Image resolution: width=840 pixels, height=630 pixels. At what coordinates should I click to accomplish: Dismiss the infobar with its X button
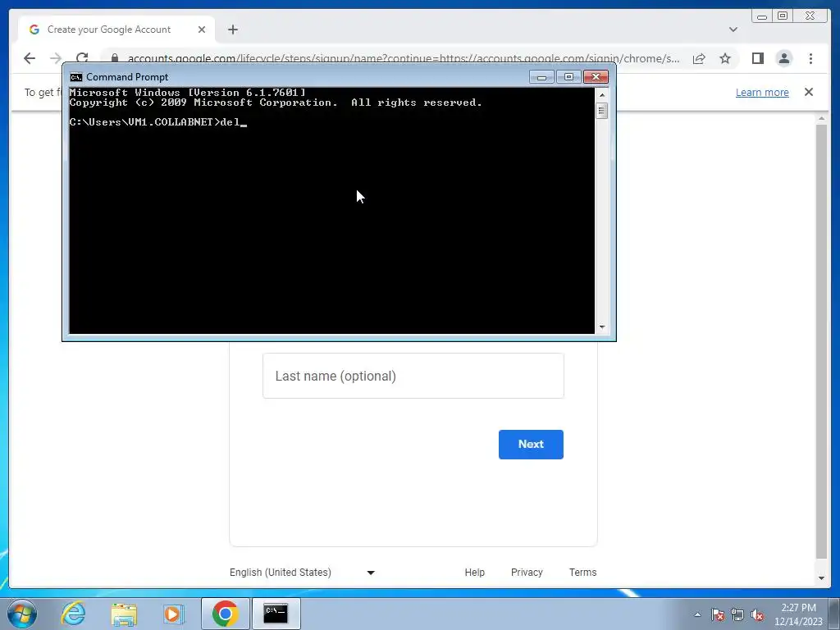808,92
